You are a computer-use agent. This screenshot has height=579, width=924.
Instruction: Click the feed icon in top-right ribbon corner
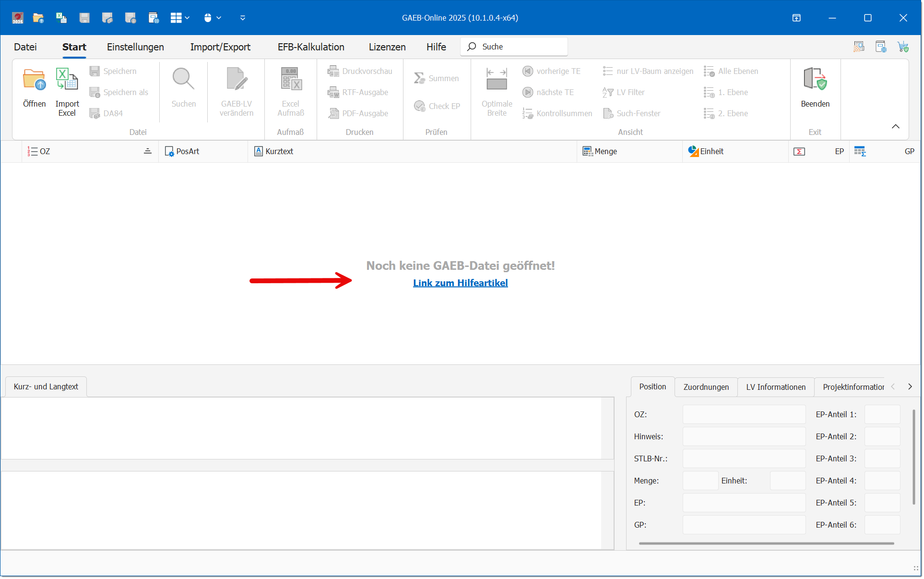click(x=859, y=47)
